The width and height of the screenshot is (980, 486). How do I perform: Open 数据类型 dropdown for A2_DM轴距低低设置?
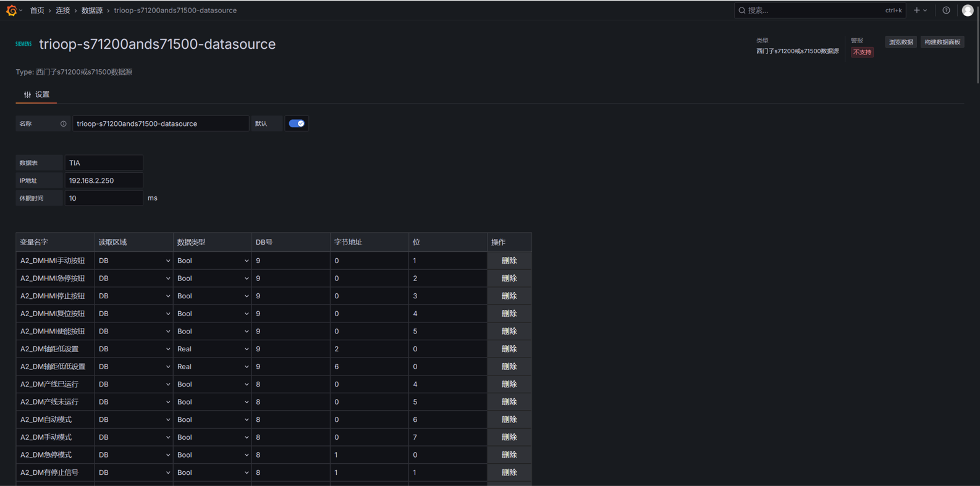[213, 367]
